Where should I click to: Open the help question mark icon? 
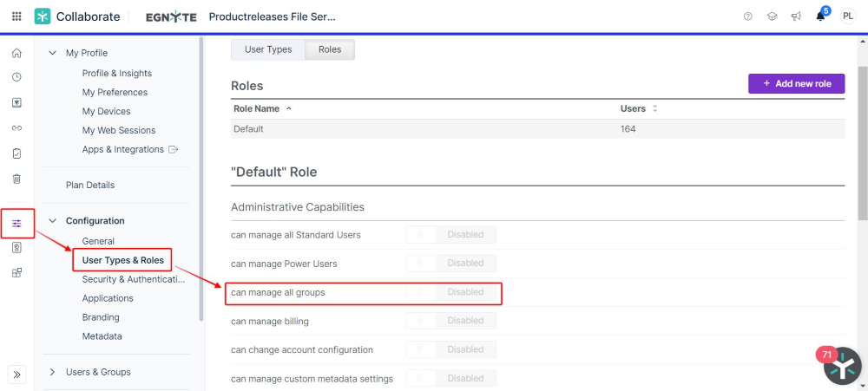(748, 16)
